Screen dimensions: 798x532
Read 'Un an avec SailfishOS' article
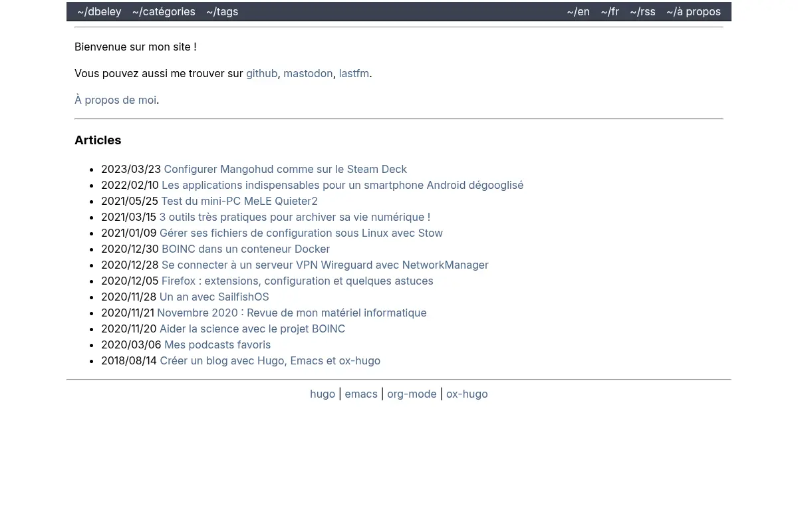point(214,297)
